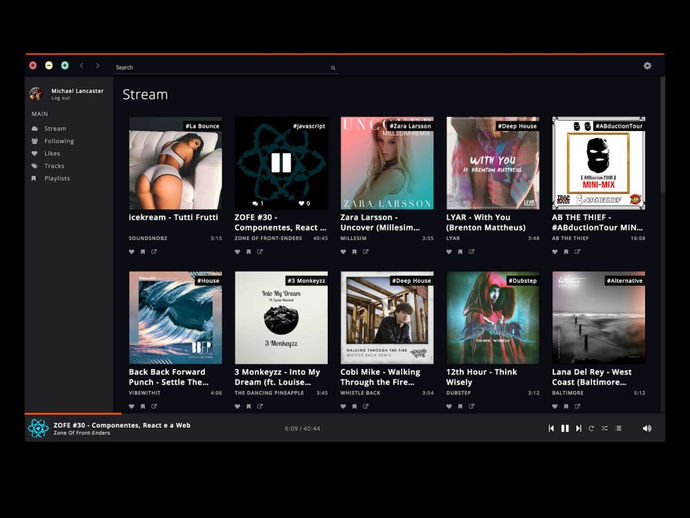Viewport: 690px width, 518px height.
Task: Click the #House tag
Action: coord(208,281)
